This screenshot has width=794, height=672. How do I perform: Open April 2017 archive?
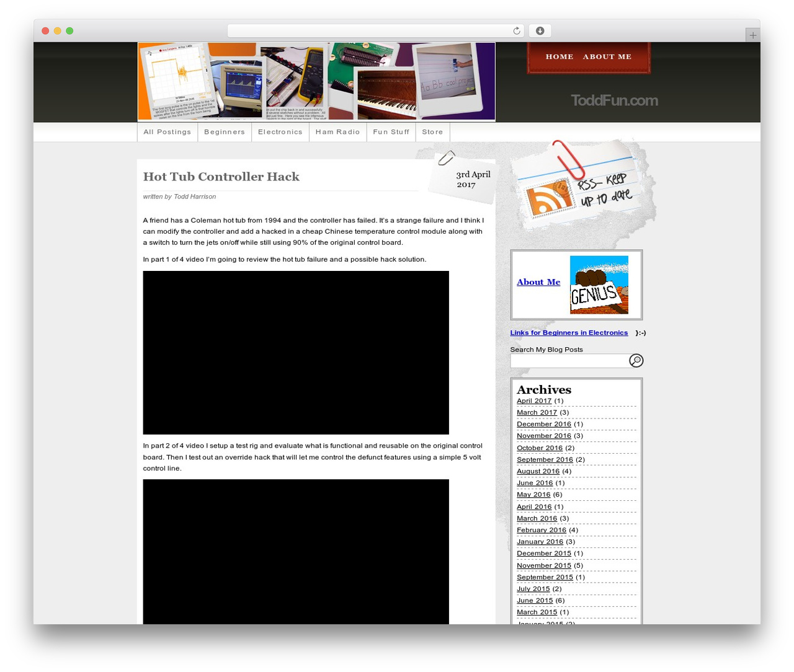(x=534, y=401)
